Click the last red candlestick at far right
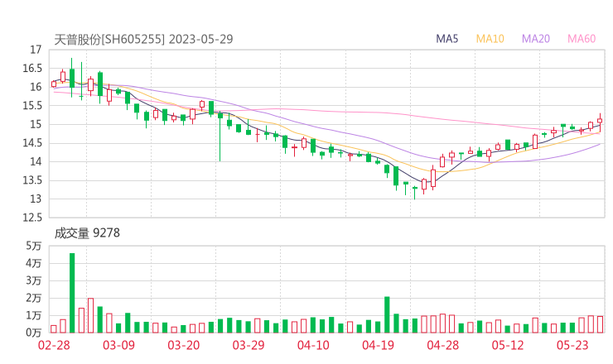The height and width of the screenshot is (364, 613). [600, 123]
